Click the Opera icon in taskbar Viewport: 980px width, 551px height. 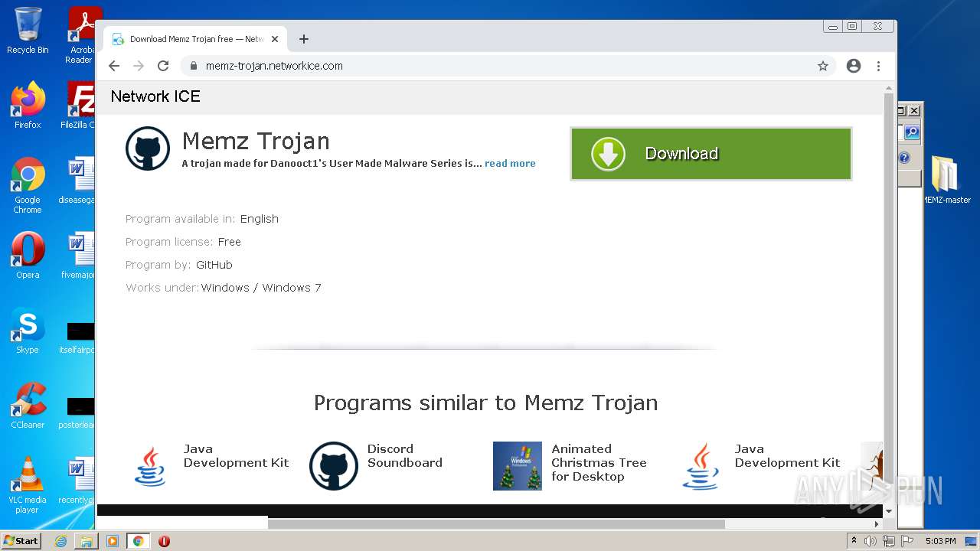(x=164, y=541)
